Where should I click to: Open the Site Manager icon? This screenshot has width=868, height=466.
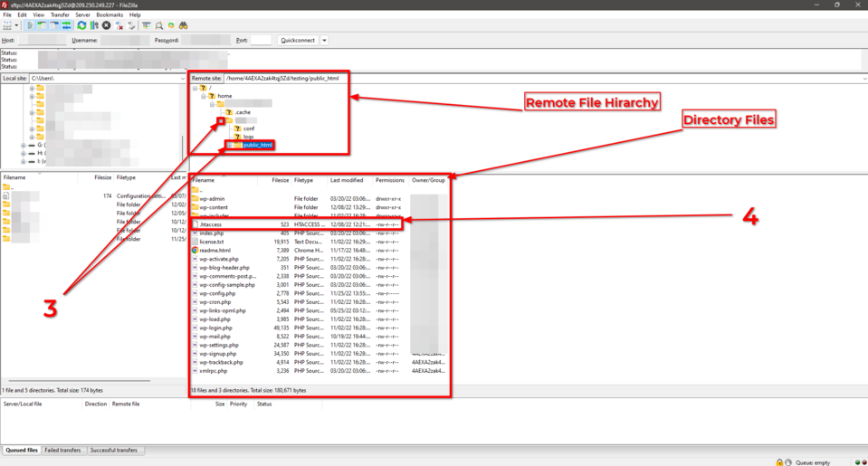tap(7, 25)
